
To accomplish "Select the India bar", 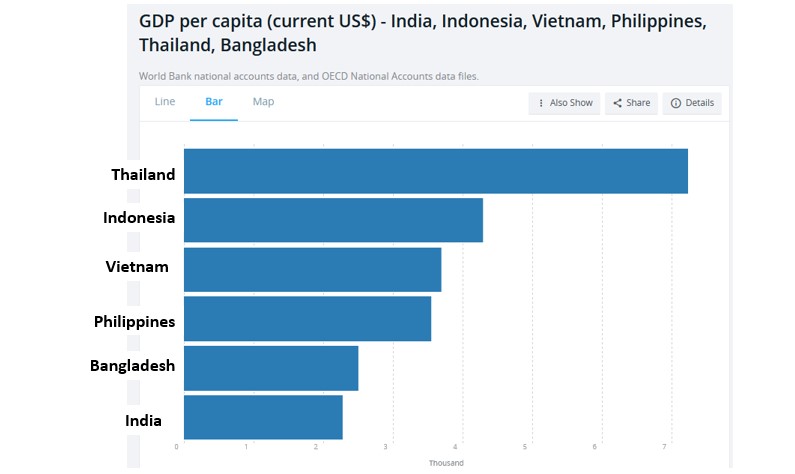I will pyautogui.click(x=263, y=417).
